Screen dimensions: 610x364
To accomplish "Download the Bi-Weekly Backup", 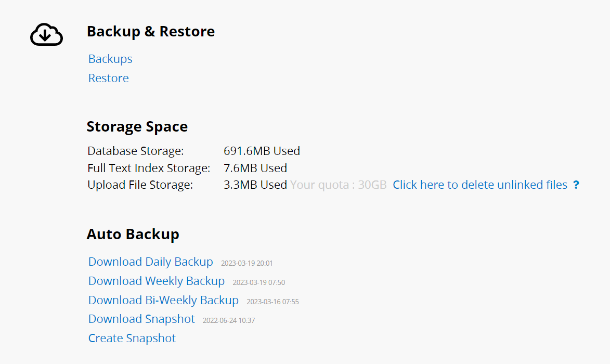I will coord(163,300).
